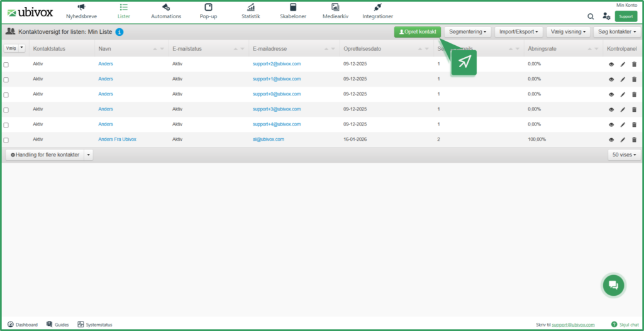644x331 pixels.
Task: Go to Dashboard in footer
Action: tap(23, 325)
